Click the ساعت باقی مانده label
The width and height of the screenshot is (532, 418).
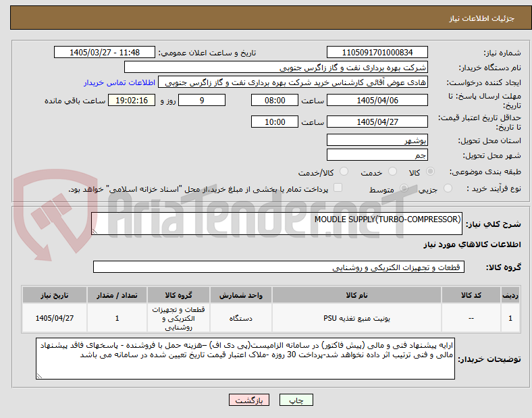[x=75, y=101]
